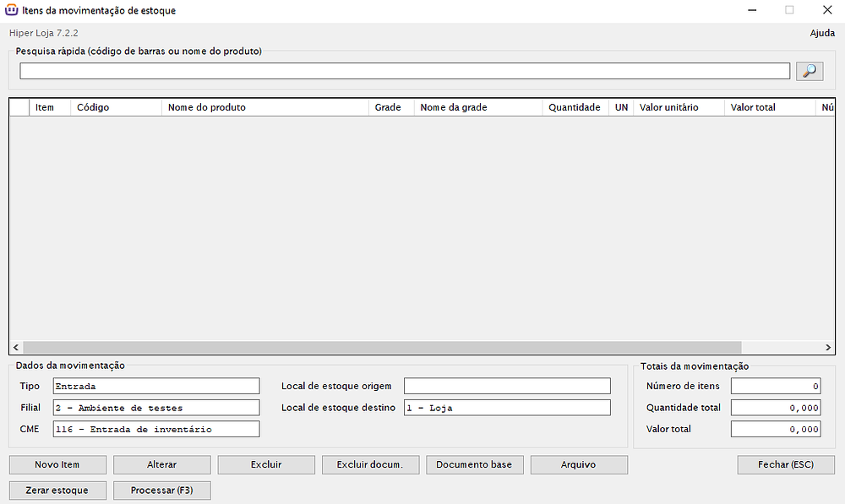Viewport: 845px width, 504px height.
Task: Click the Quantidade total field
Action: pos(776,408)
